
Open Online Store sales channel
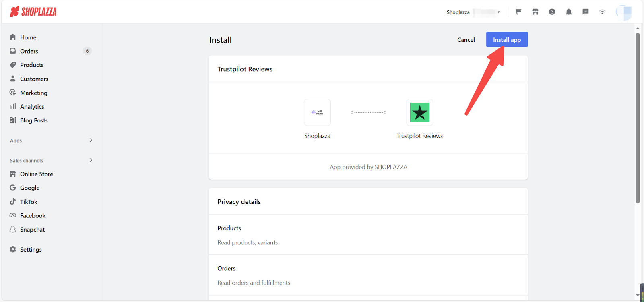pos(37,174)
